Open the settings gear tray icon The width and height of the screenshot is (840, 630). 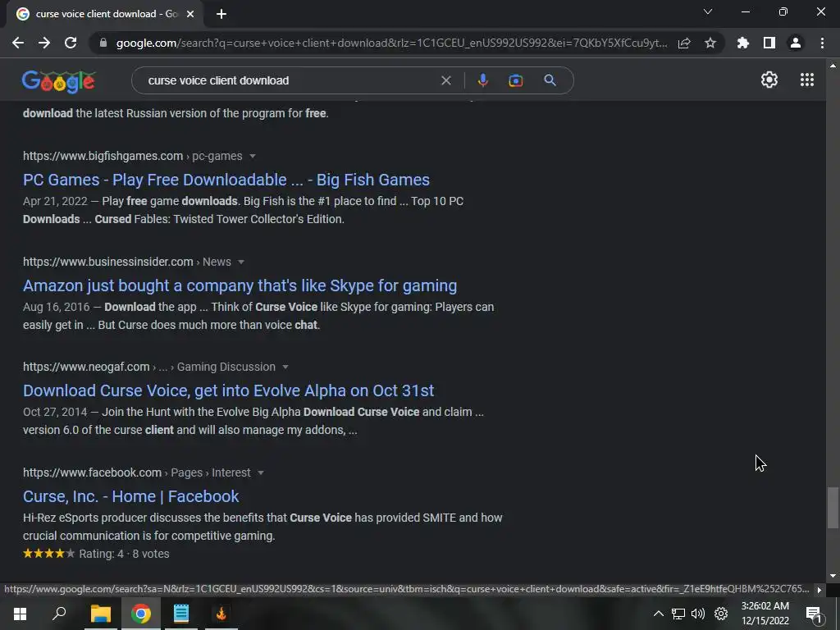click(x=721, y=614)
